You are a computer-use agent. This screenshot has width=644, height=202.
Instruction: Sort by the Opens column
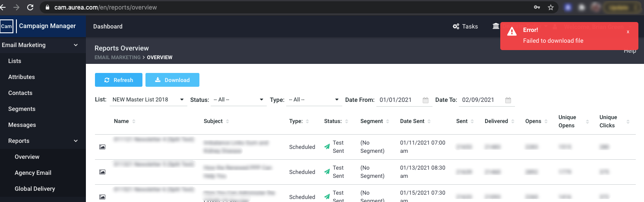tap(537, 121)
